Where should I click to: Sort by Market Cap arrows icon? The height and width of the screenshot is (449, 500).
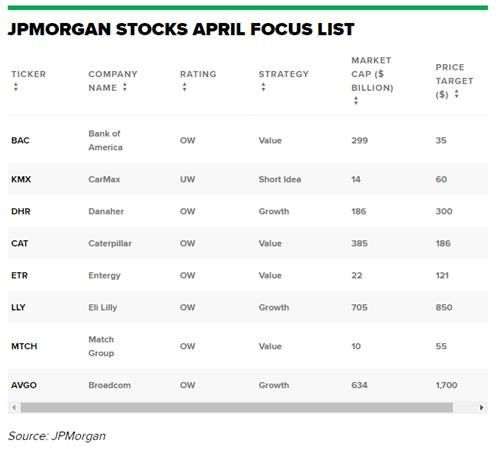point(356,101)
